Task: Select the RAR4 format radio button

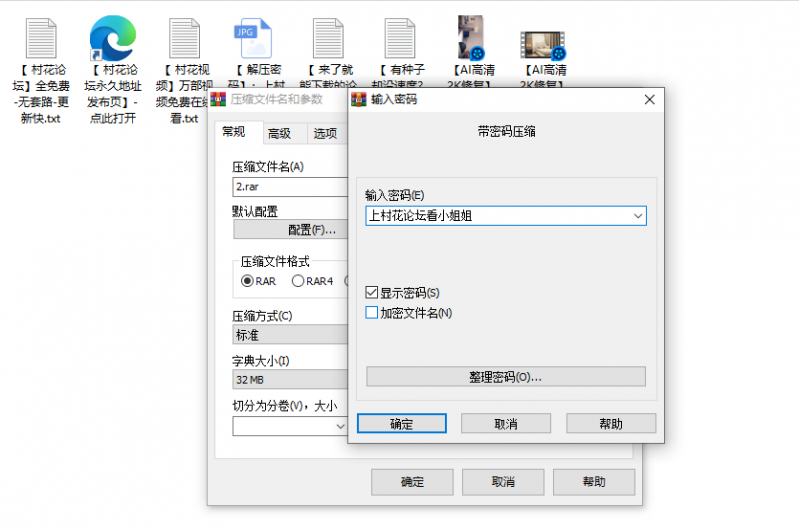Action: point(298,281)
